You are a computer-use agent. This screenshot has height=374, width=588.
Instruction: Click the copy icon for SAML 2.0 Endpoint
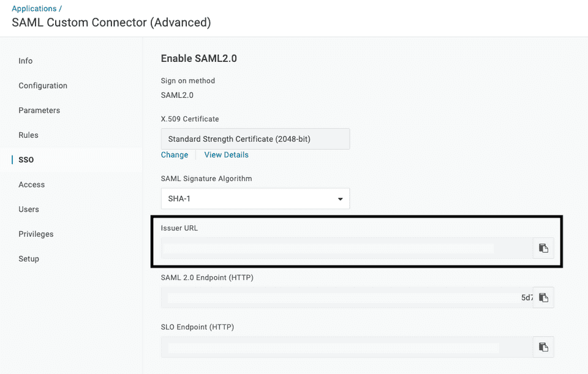tap(543, 297)
